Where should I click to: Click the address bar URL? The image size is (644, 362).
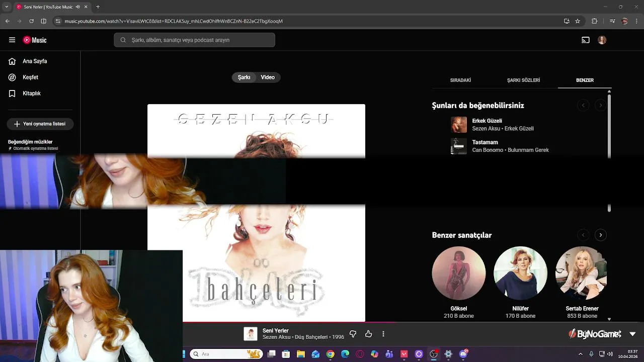pos(174,21)
